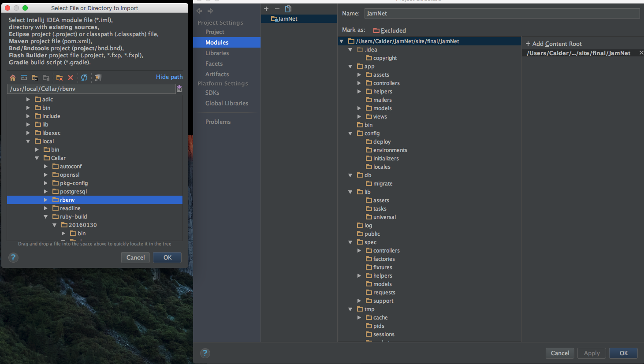Click the red Delete icon in file chooser
The width and height of the screenshot is (644, 364).
click(x=71, y=78)
